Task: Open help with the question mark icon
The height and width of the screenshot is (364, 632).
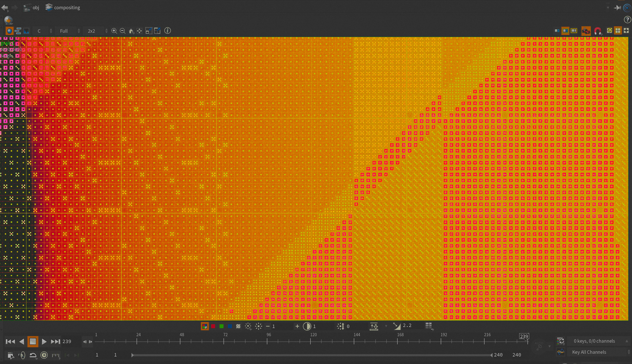Action: tap(627, 20)
